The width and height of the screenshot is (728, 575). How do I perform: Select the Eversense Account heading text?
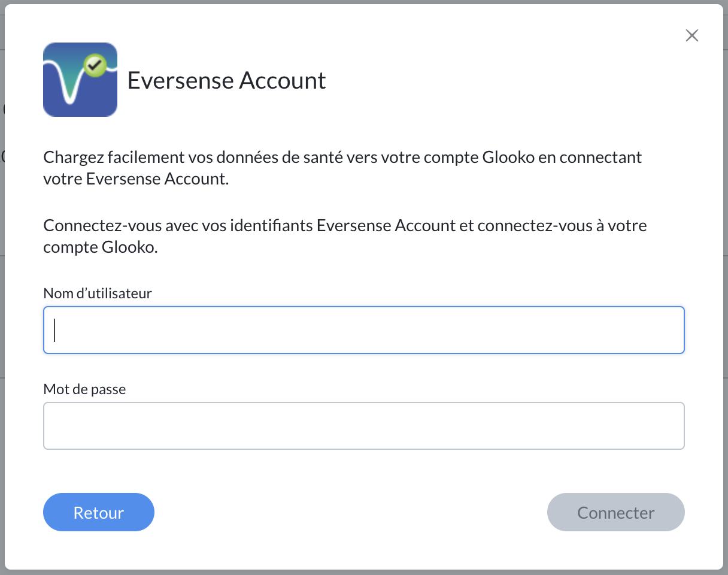coord(227,80)
